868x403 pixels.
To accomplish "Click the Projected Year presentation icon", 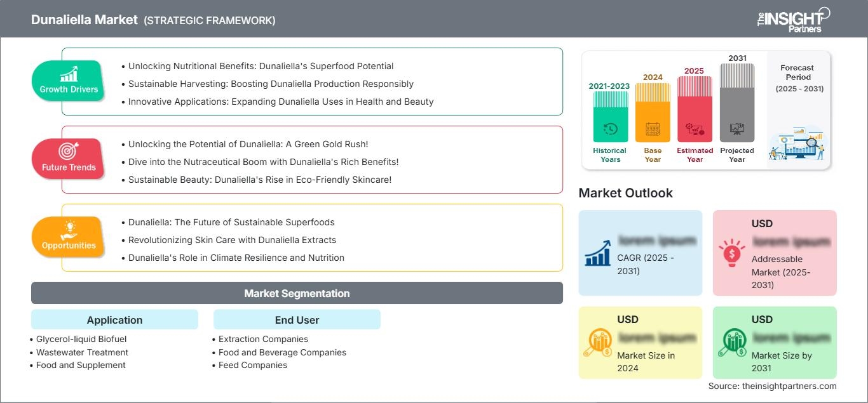I will pyautogui.click(x=737, y=129).
